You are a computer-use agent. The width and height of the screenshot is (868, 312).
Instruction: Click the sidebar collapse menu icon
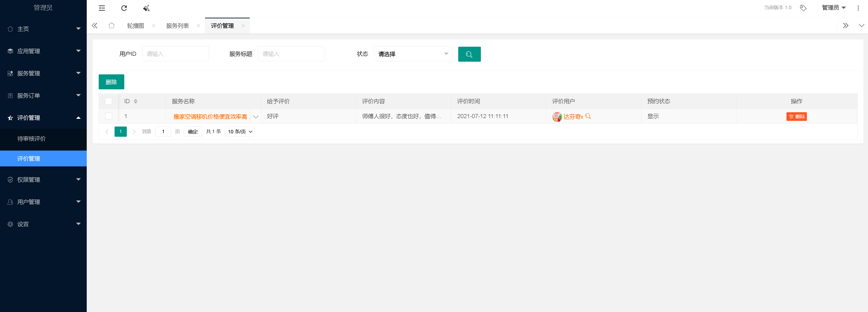102,8
